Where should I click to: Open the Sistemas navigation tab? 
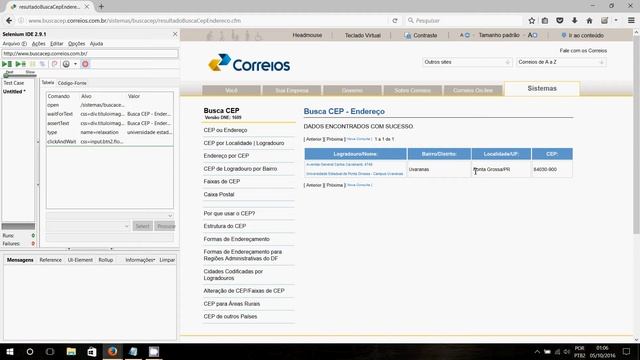point(542,89)
